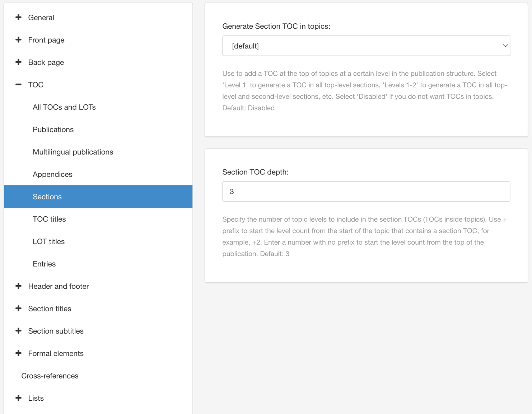
Task: Click the Section TOC depth input field
Action: tap(366, 191)
